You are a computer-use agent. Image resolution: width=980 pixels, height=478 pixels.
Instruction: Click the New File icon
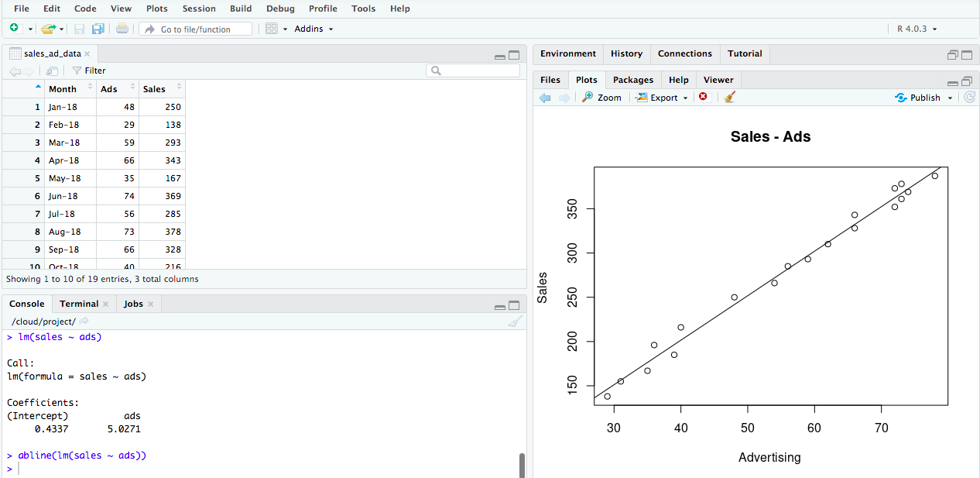tap(14, 29)
